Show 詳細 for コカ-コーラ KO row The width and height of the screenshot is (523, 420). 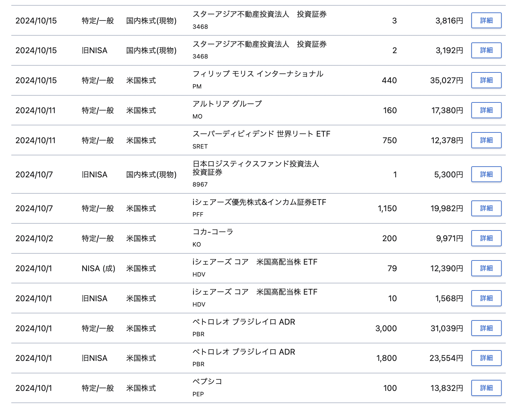point(486,238)
